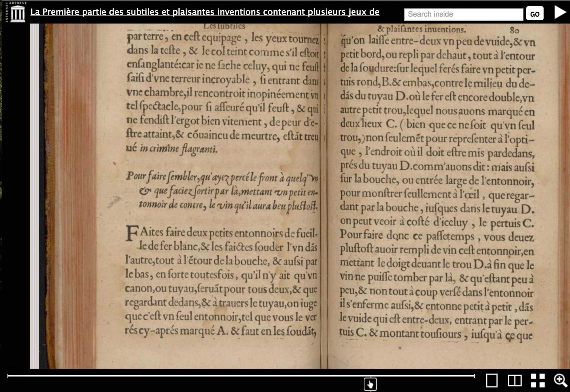Switch to thumbnail grid view
570x392 pixels.
(538, 381)
